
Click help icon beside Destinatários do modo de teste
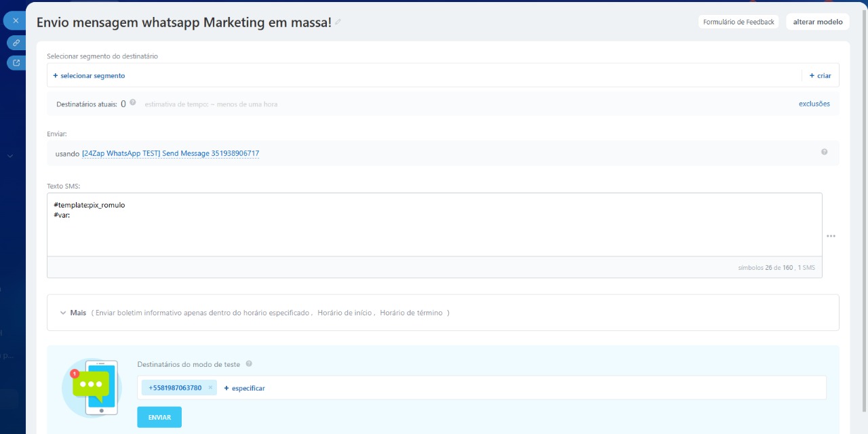249,364
